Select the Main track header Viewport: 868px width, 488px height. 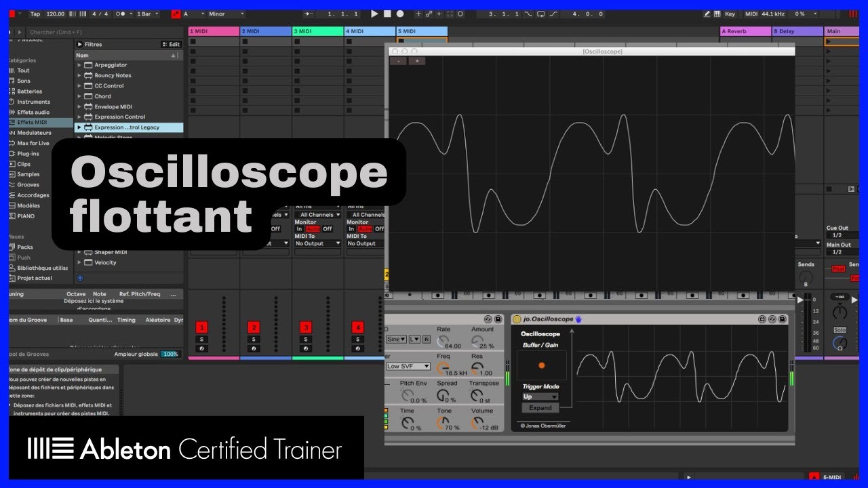click(x=842, y=31)
